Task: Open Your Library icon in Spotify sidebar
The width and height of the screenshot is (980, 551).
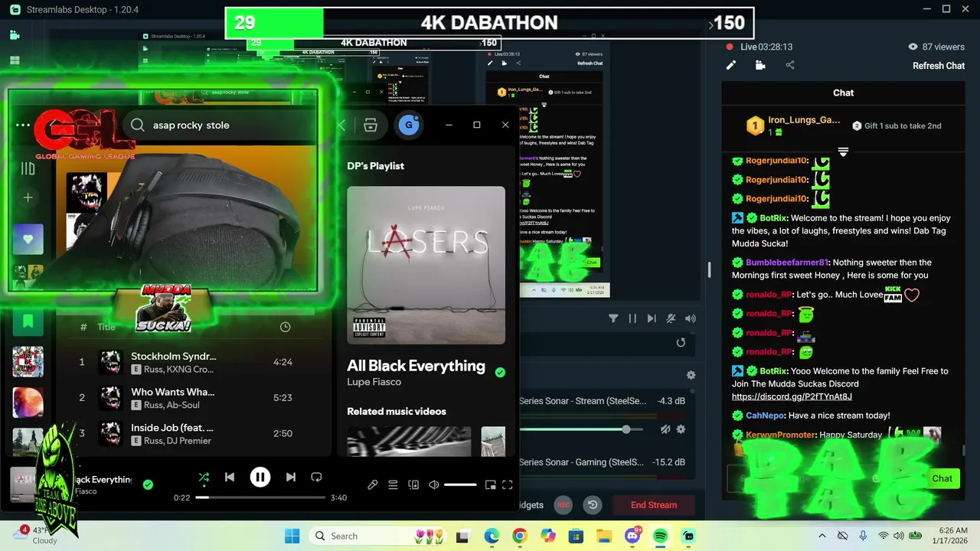Action: pos(28,168)
